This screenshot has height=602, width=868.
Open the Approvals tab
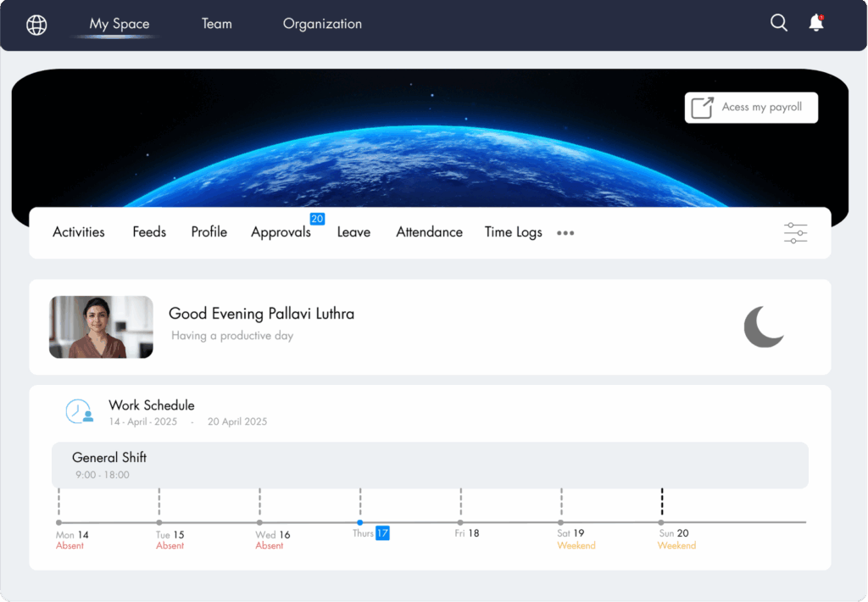tap(281, 232)
